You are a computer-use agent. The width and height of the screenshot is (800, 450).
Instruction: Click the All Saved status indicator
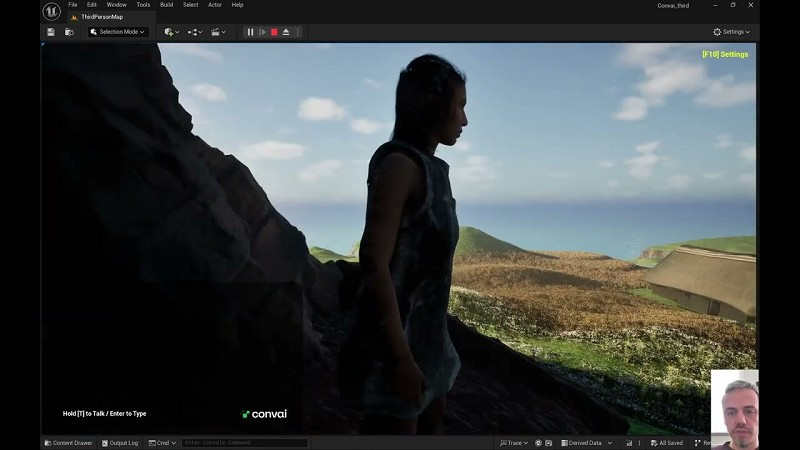(x=666, y=443)
